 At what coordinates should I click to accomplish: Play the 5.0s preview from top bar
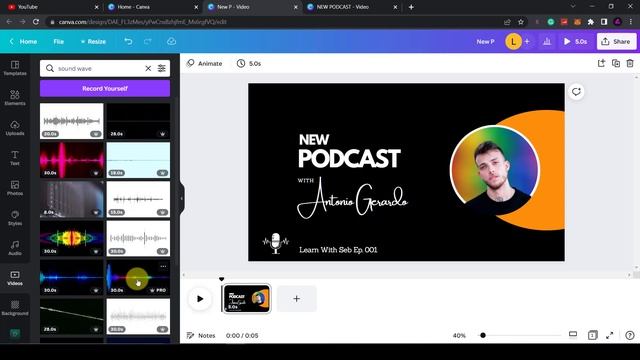(576, 42)
